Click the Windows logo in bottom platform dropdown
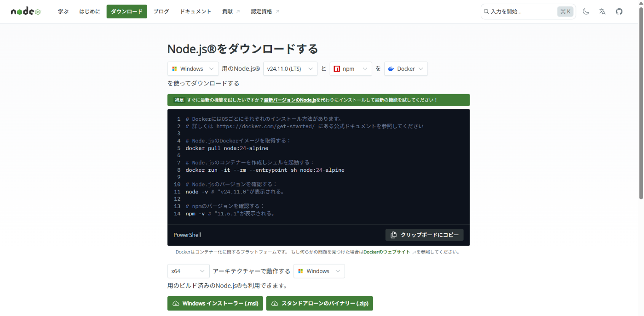Viewport: 644px width, 316px height. tap(301, 271)
